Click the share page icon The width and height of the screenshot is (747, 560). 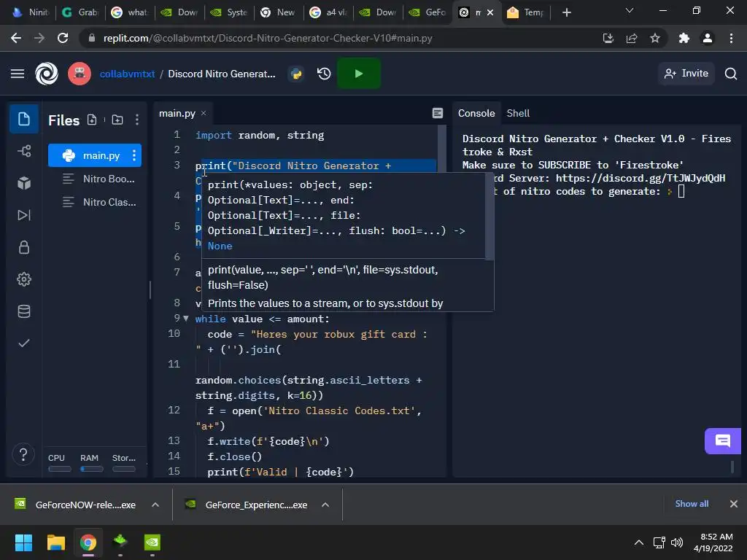click(632, 38)
